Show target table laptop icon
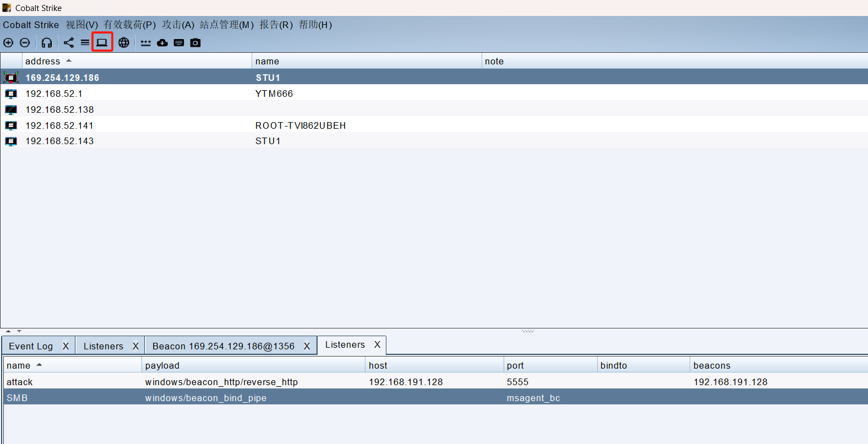 tap(102, 42)
